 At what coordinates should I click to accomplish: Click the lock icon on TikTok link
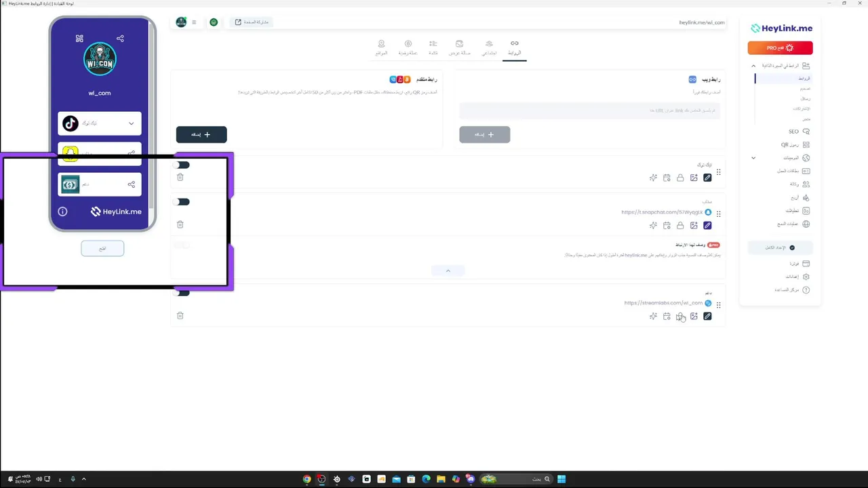680,178
